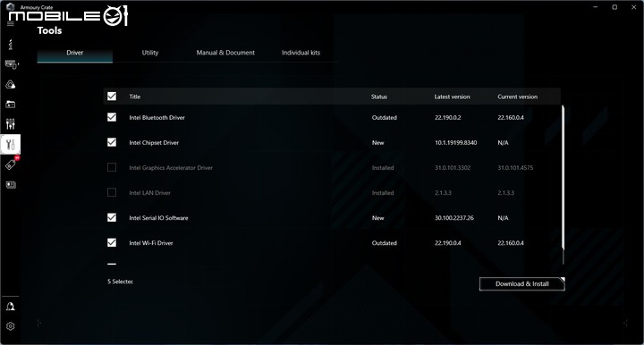Open the Game Library icon in sidebar
Image resolution: width=644 pixels, height=345 pixels.
[x=11, y=105]
